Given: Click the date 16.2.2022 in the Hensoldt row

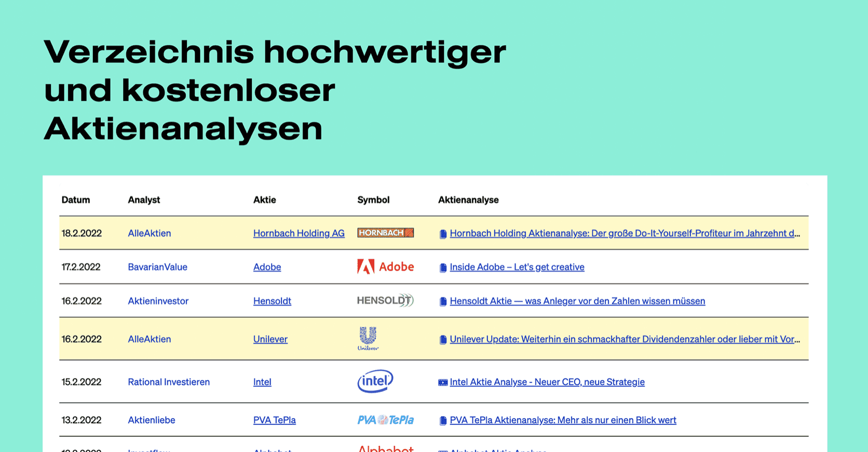Looking at the screenshot, I should coord(82,301).
